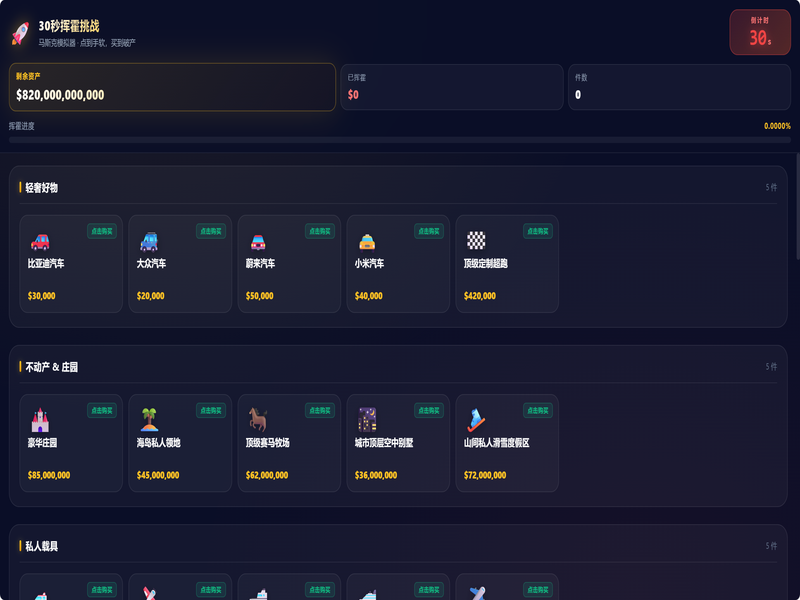Click the 已挥霍 $0 amount
Screen dimensions: 800x600
[353, 95]
